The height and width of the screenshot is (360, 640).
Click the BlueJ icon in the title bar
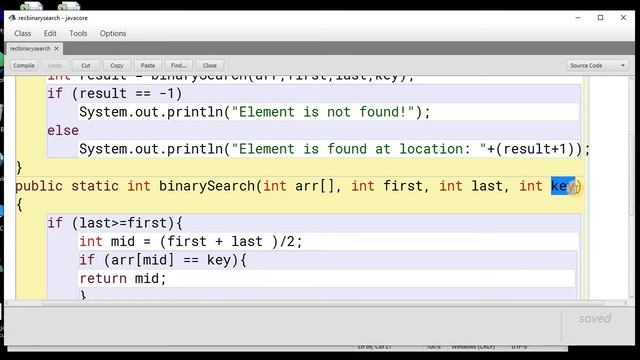[x=12, y=18]
